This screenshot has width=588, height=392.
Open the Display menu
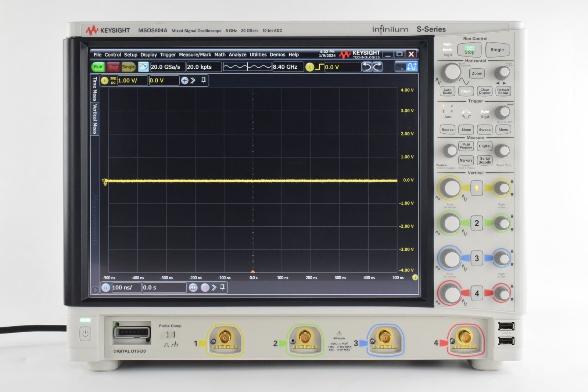pos(148,55)
